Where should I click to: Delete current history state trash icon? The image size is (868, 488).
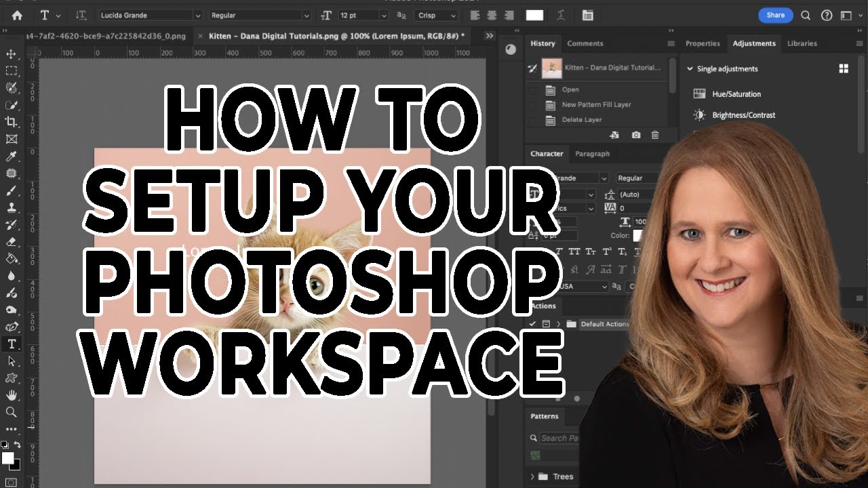(x=655, y=135)
